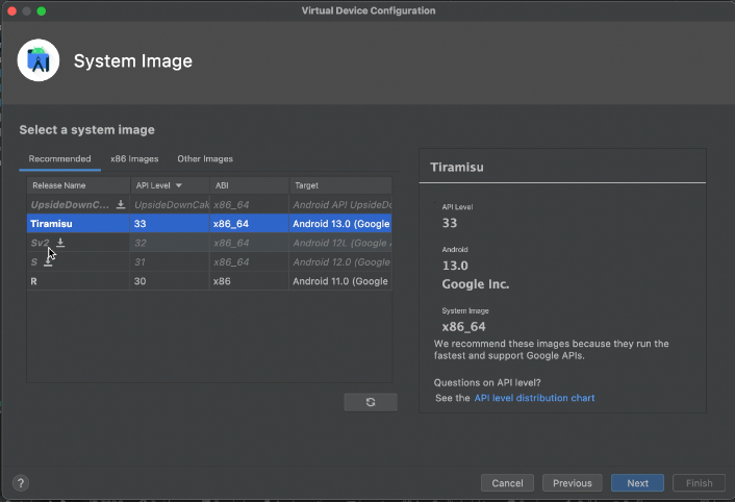Download the Sv2 system image

60,243
